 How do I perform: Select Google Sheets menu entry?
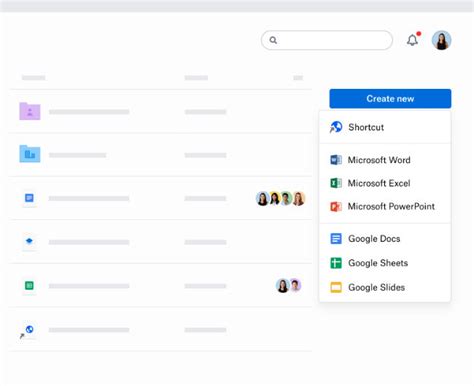385,263
